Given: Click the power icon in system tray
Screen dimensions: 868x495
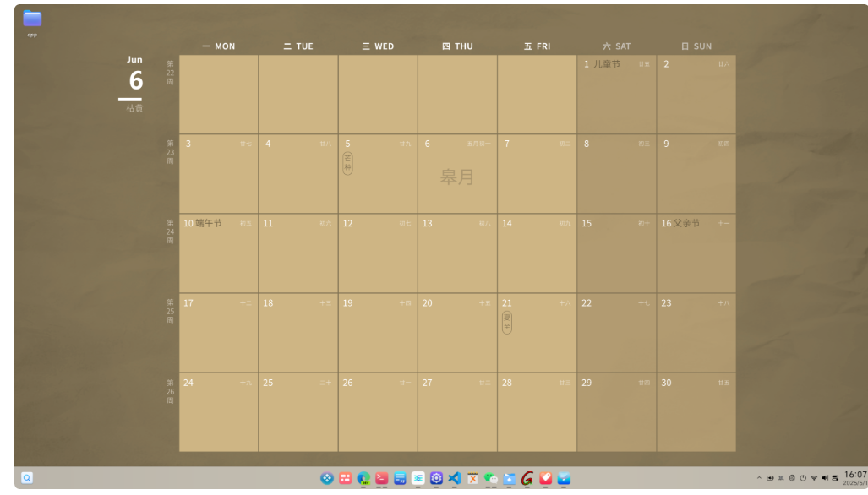Looking at the screenshot, I should [803, 478].
